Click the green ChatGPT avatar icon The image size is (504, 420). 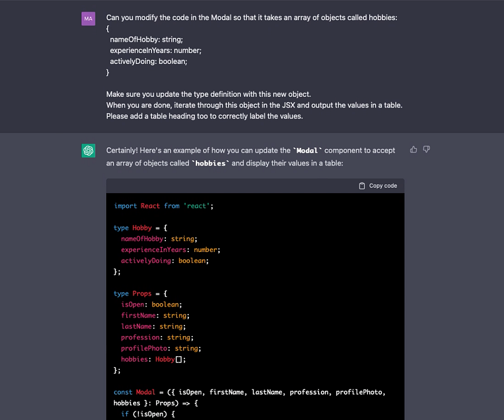click(x=88, y=151)
